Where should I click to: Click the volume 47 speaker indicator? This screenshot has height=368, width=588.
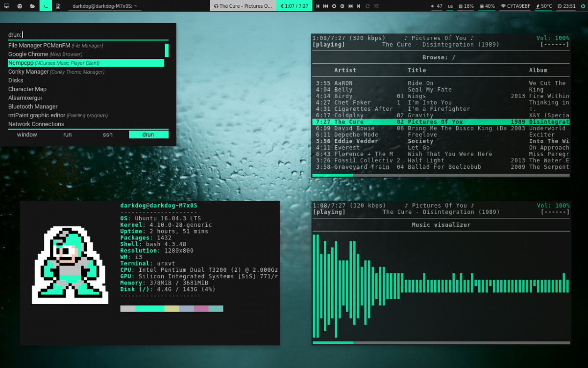[437, 6]
